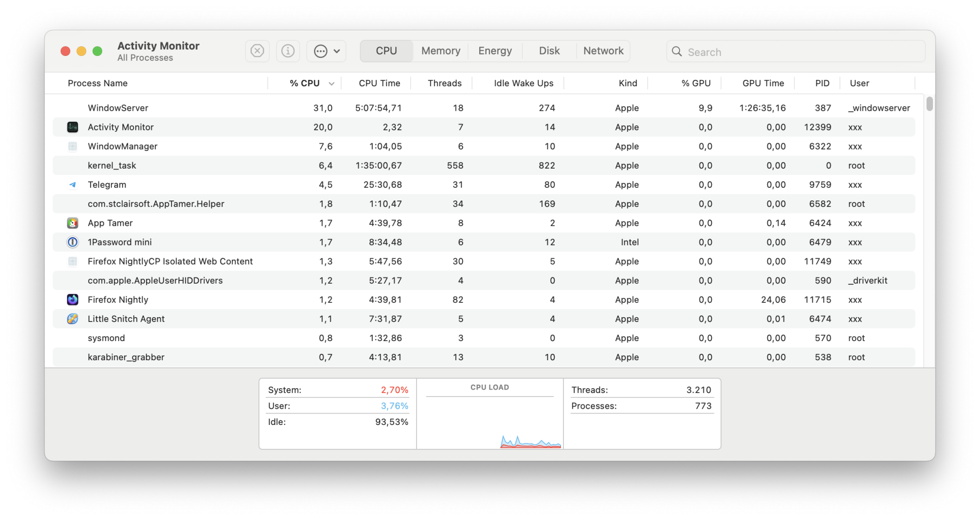Sort by the CPU Time column header
The width and height of the screenshot is (980, 520).
[x=379, y=83]
